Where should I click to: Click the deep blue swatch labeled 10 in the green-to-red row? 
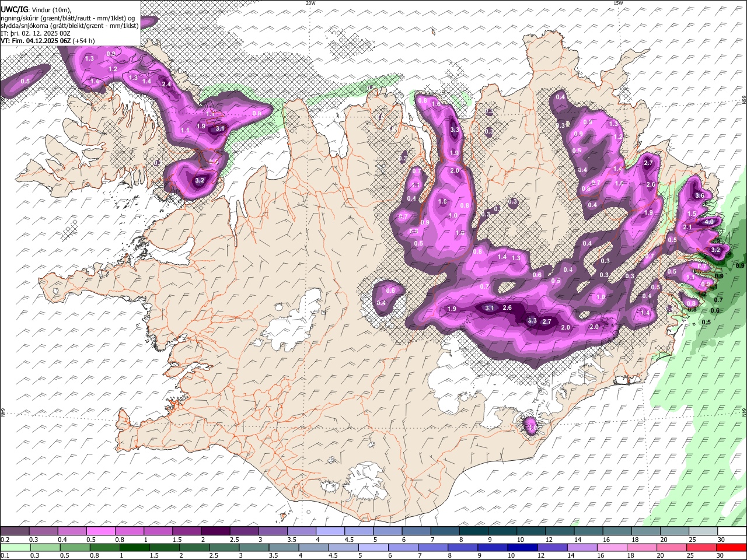click(x=522, y=547)
